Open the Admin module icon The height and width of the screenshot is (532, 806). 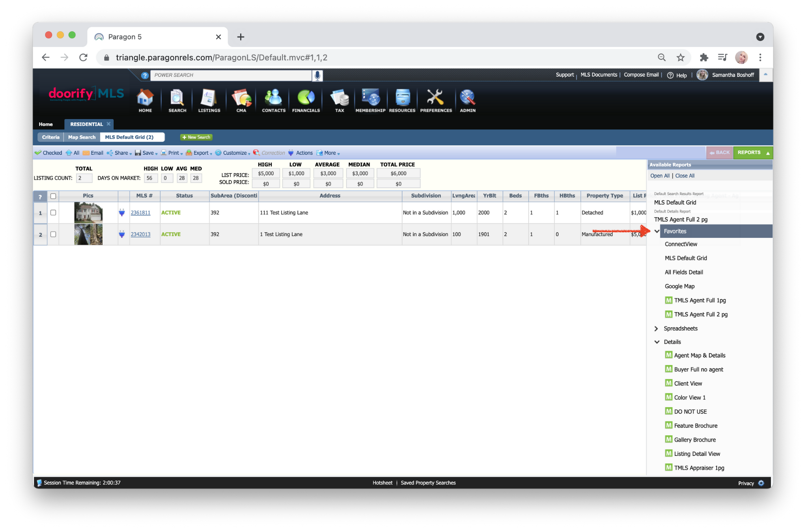tap(468, 101)
